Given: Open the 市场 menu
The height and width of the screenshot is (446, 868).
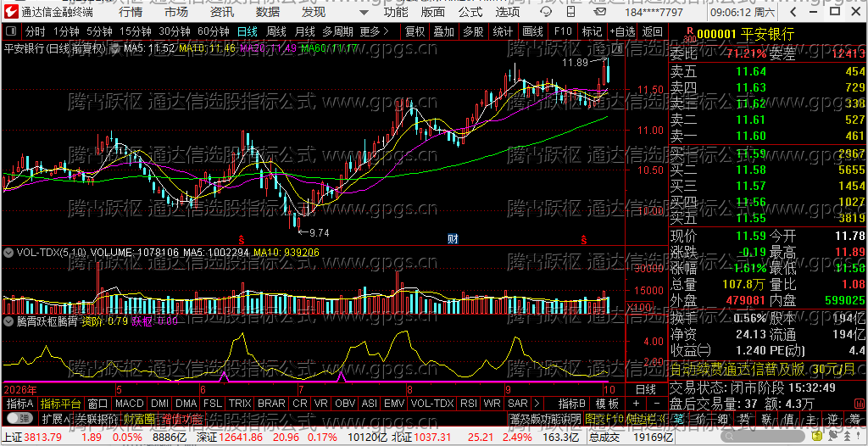Looking at the screenshot, I should [176, 12].
